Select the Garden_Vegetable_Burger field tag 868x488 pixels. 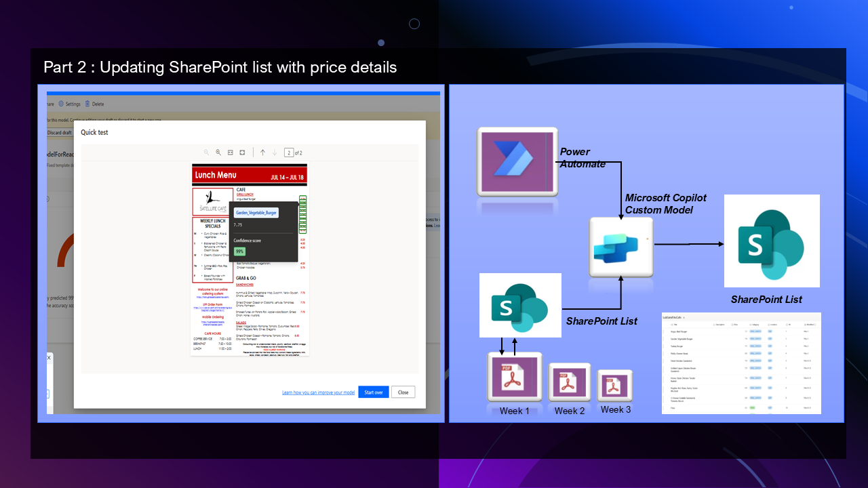coord(256,213)
